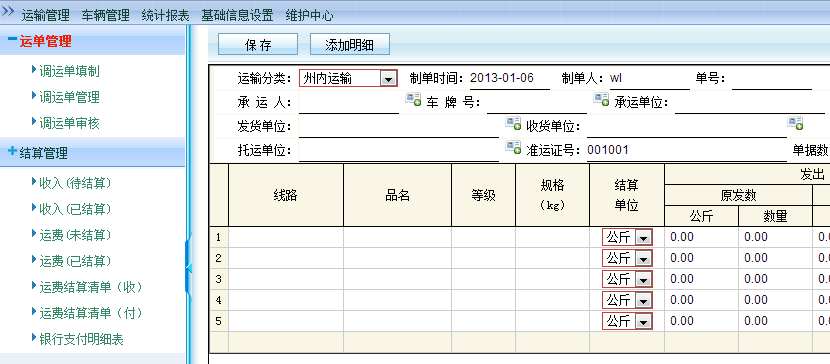Click the 线路 column header
Viewport: 830px width, 364px height.
pos(286,195)
